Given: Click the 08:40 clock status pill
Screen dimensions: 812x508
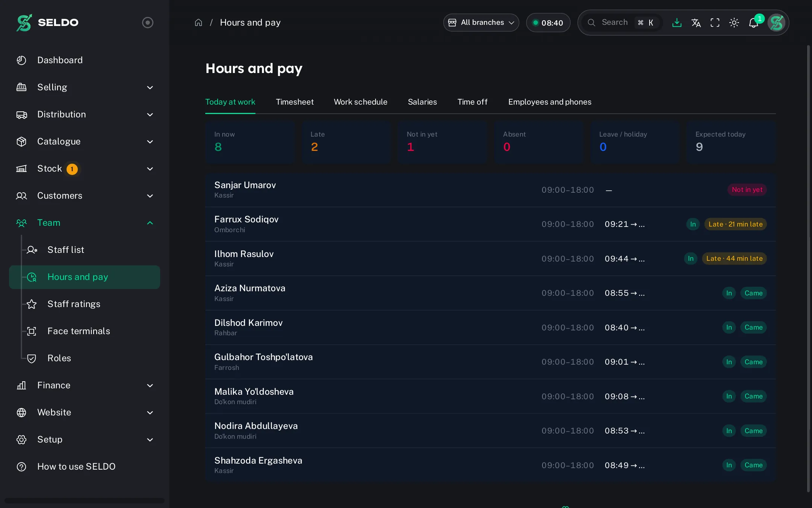Looking at the screenshot, I should 548,23.
